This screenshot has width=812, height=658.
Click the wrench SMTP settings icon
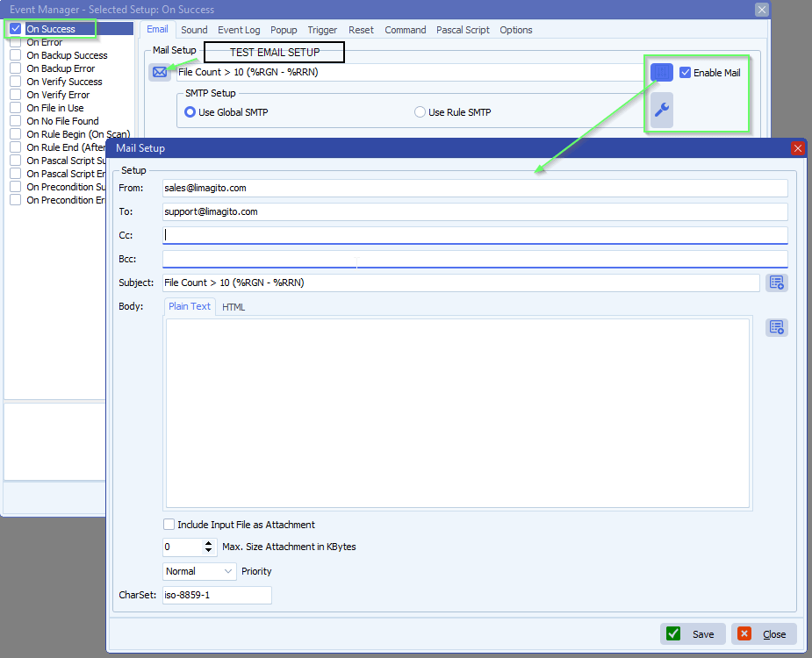point(662,110)
